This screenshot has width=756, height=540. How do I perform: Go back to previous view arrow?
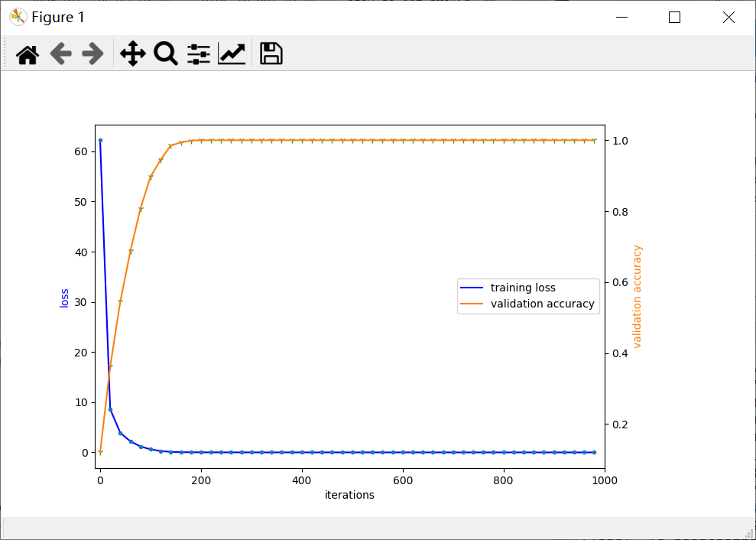[x=60, y=54]
